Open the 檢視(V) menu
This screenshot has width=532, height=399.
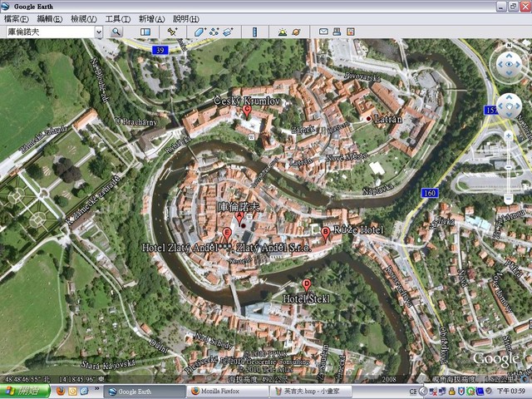tap(84, 19)
